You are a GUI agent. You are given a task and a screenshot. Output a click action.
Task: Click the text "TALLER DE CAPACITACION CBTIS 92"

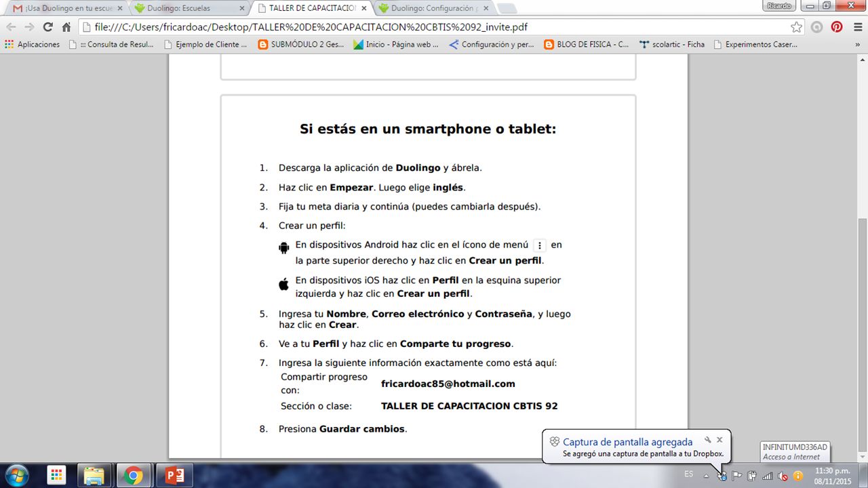(469, 406)
